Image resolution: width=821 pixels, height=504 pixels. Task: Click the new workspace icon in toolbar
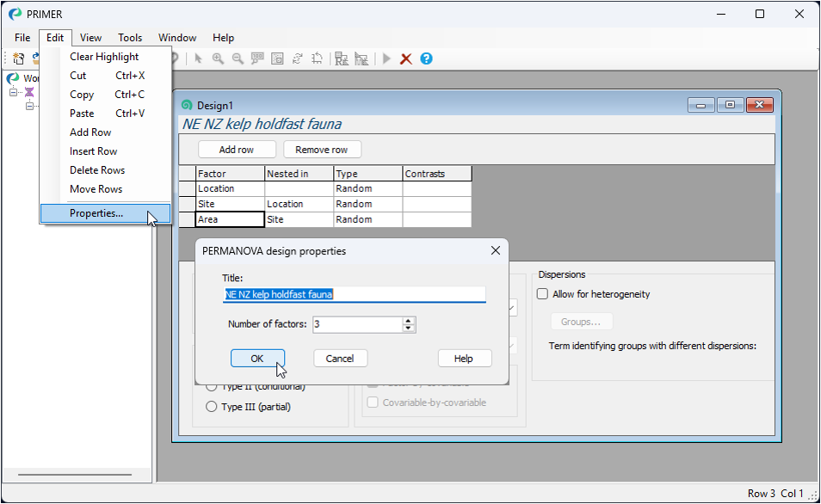[18, 58]
